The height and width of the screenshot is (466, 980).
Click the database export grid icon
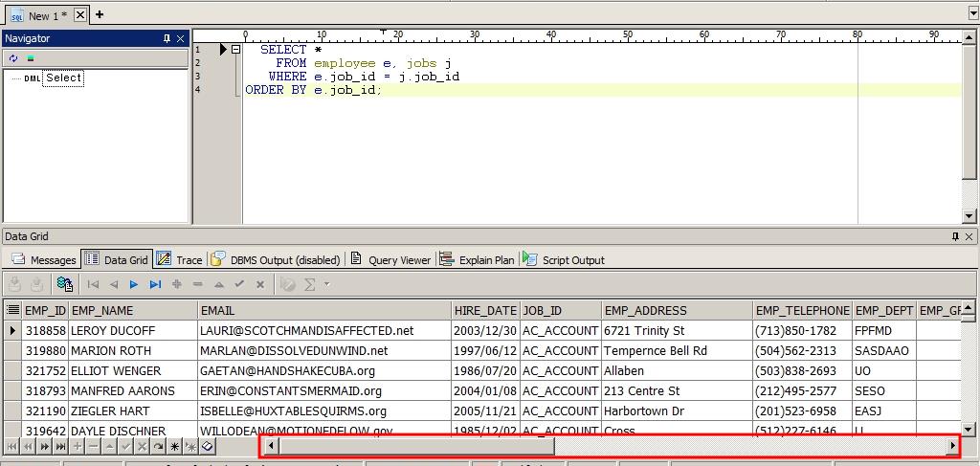tap(65, 284)
